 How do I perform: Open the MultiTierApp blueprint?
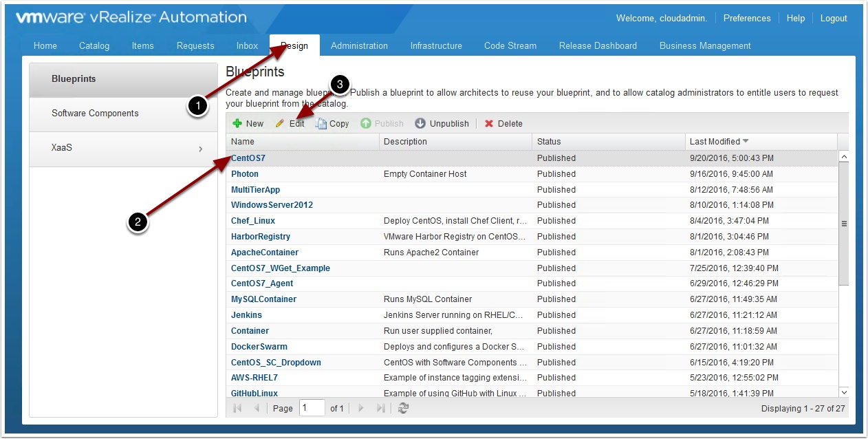[255, 190]
